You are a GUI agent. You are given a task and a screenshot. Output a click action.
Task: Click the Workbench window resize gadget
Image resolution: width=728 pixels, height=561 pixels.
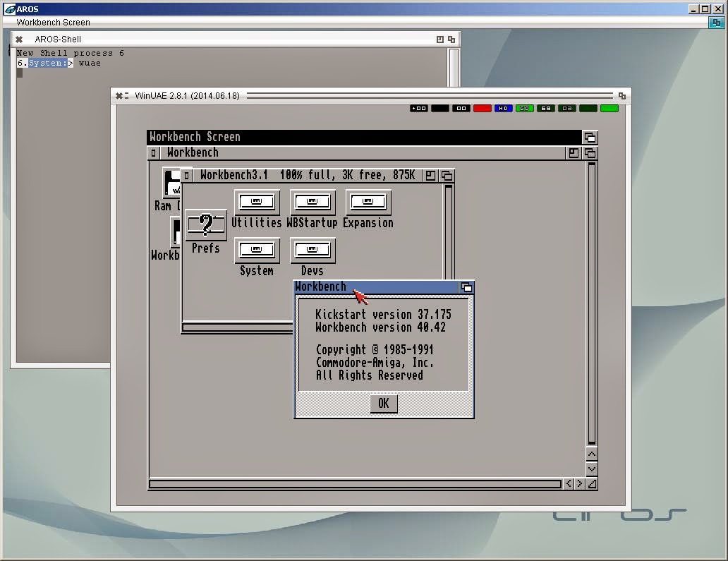[592, 484]
